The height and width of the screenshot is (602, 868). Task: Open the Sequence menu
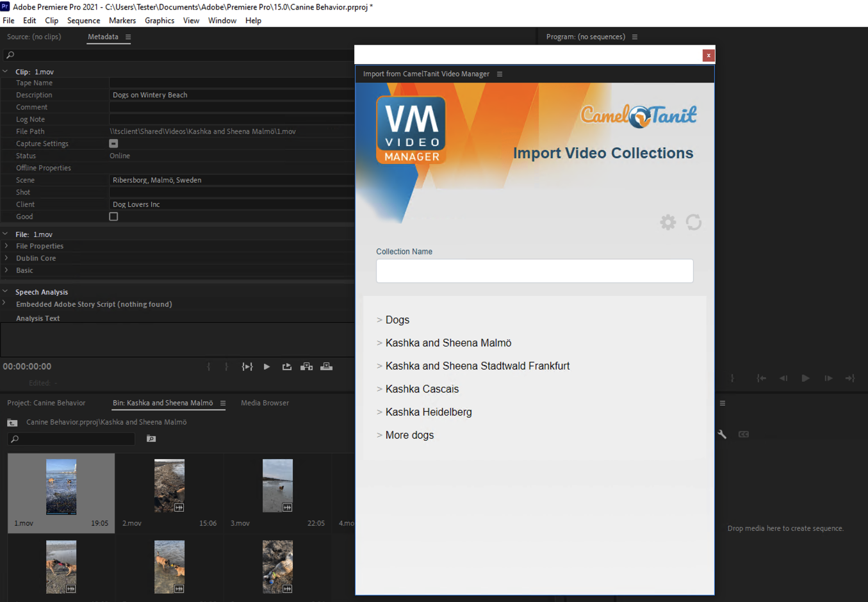(x=84, y=20)
